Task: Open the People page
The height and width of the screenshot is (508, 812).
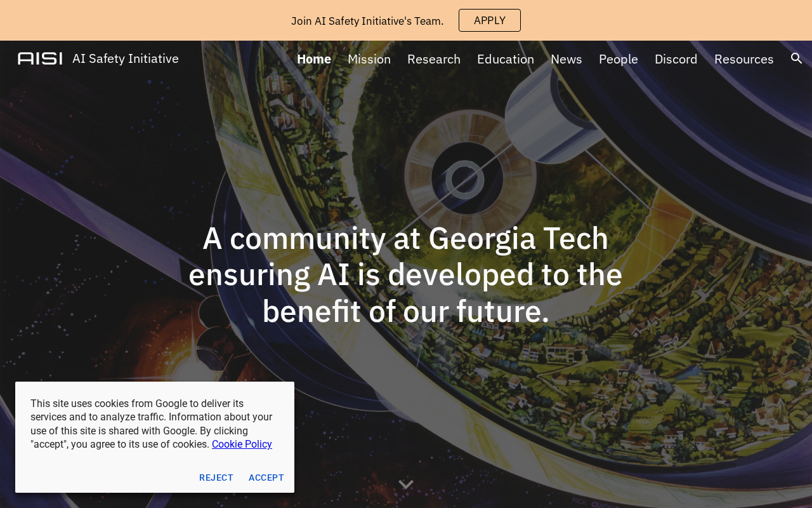Action: click(x=619, y=59)
